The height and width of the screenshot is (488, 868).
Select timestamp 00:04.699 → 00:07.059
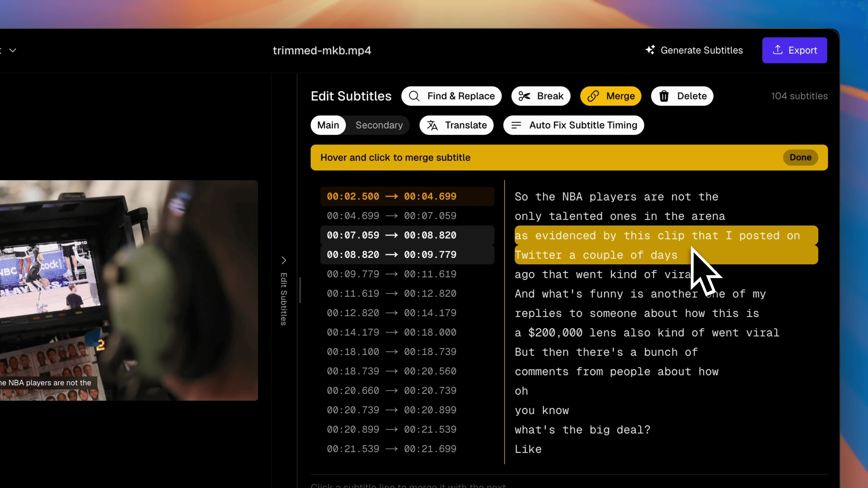407,216
